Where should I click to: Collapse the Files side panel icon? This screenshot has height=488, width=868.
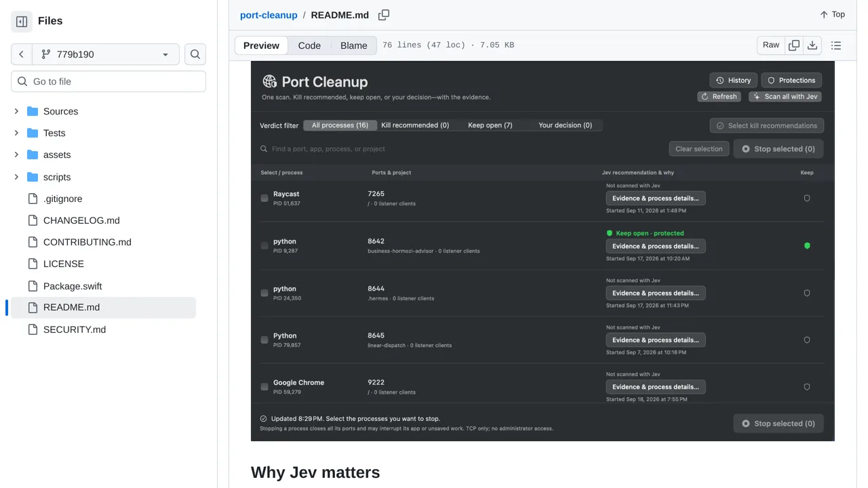point(22,22)
